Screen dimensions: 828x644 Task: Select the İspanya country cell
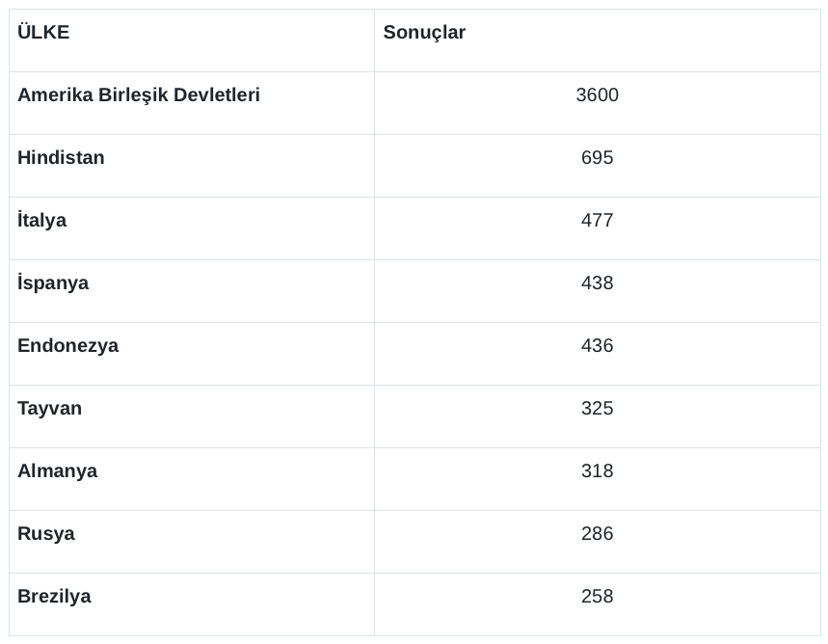pos(53,283)
